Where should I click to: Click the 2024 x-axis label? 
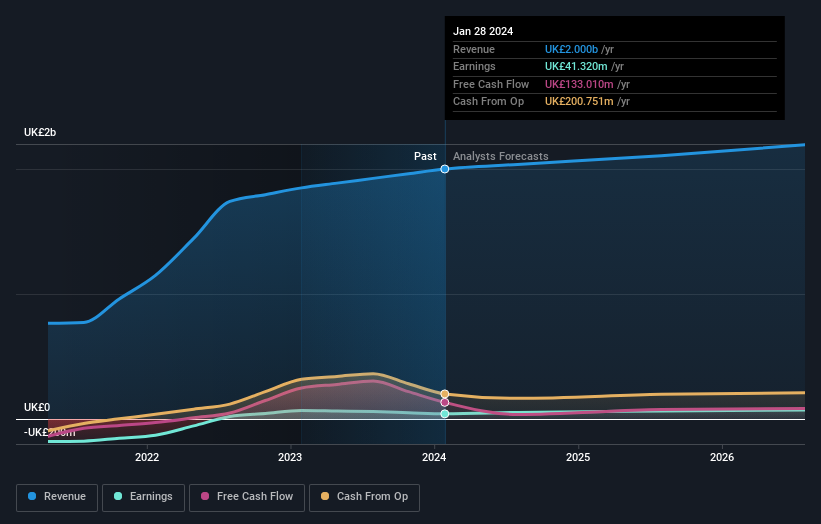pyautogui.click(x=434, y=457)
